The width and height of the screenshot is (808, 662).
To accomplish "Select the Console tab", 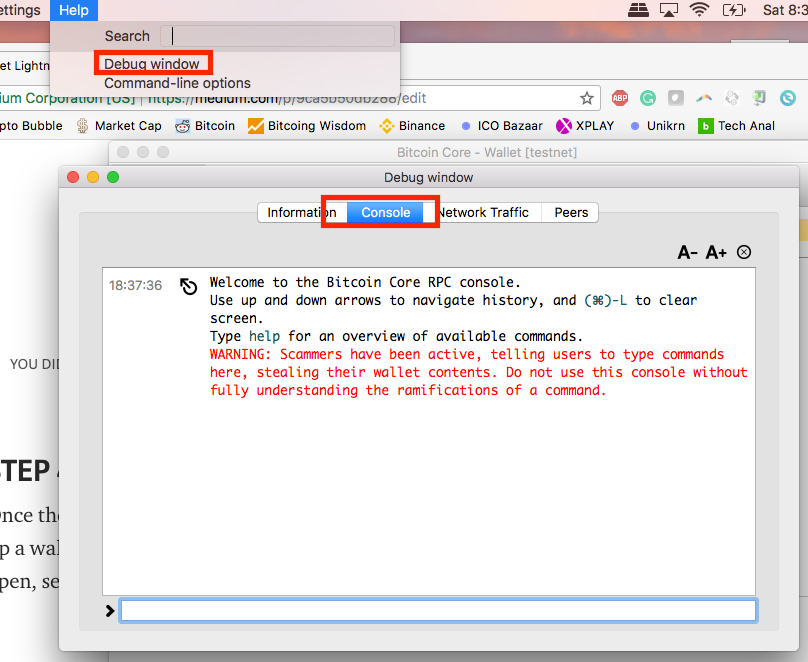I will (x=385, y=212).
